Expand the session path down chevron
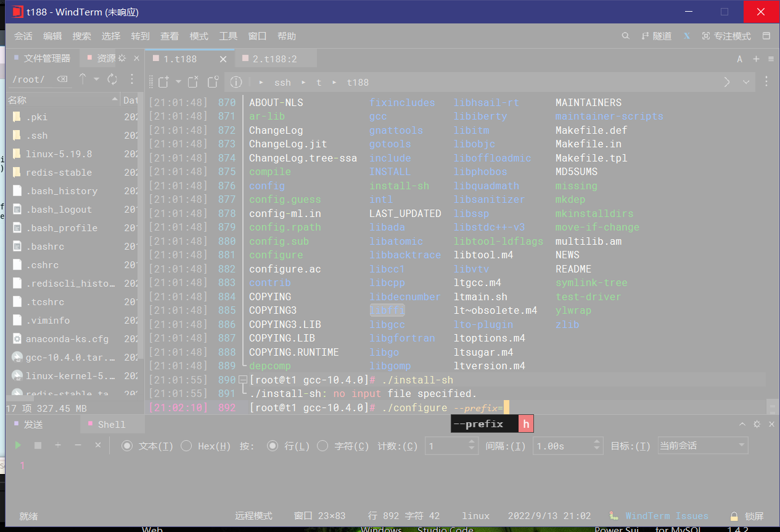The image size is (780, 532). [x=746, y=82]
